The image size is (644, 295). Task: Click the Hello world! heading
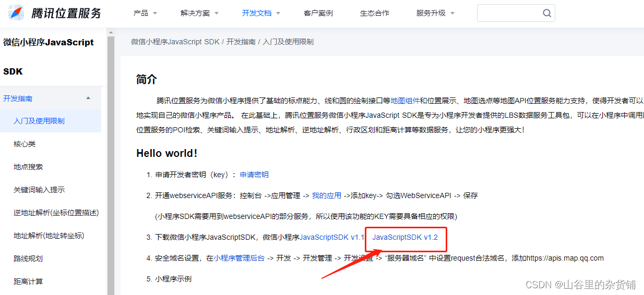pos(167,153)
